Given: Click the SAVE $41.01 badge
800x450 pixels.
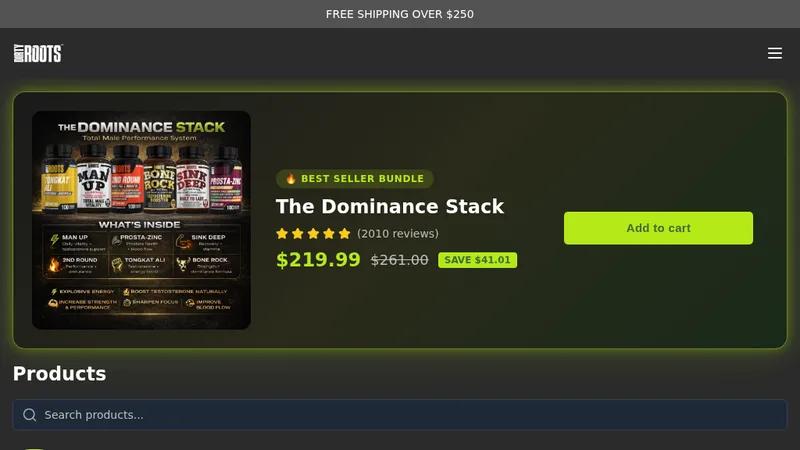Looking at the screenshot, I should 478,260.
